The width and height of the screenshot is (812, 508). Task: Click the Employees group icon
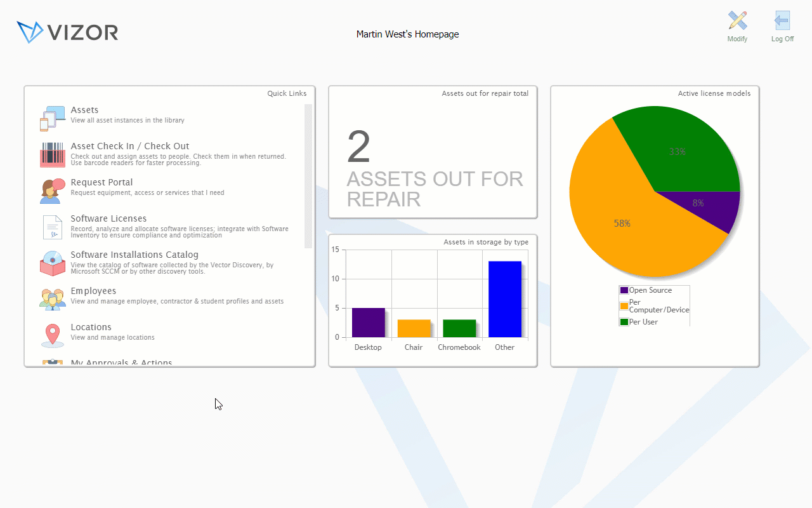point(52,299)
